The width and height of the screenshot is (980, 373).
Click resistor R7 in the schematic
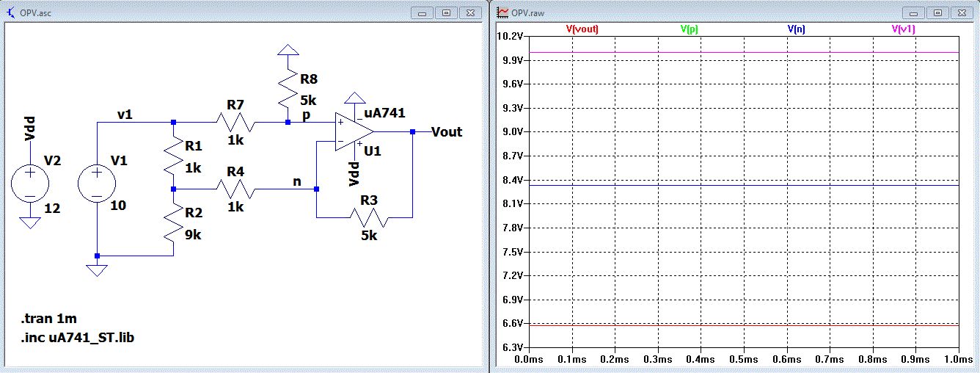click(235, 123)
